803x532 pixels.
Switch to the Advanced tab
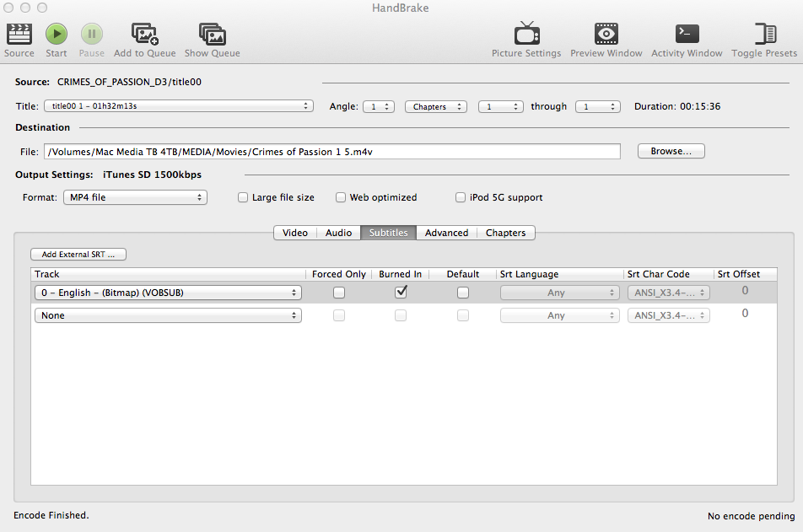click(446, 233)
